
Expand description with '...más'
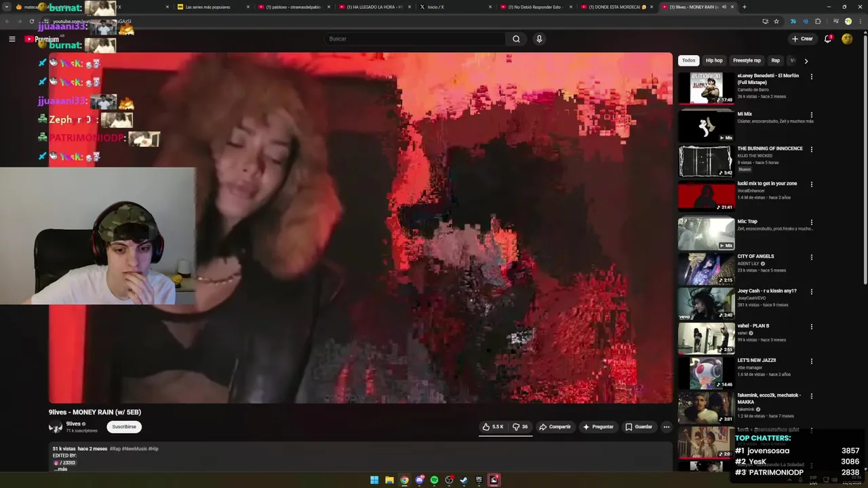[61, 469]
